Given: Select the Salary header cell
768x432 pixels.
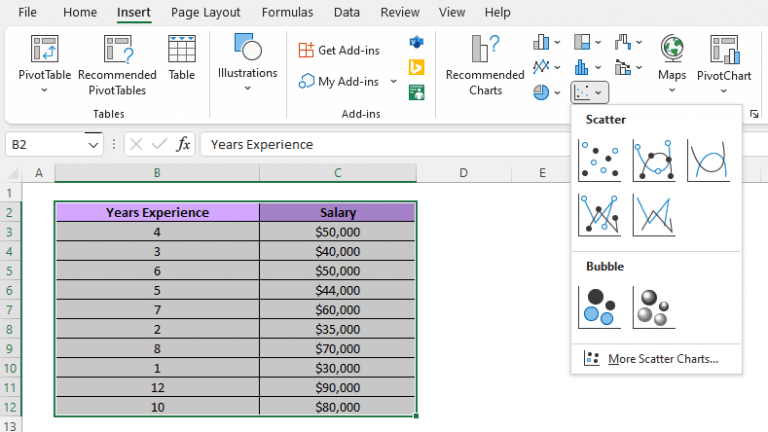Looking at the screenshot, I should point(338,212).
